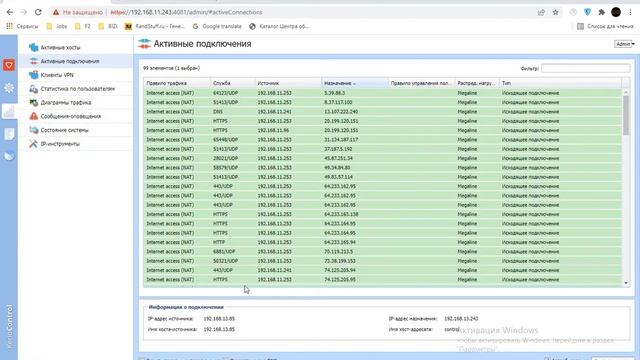Click the blue shield extension icon
This screenshot has height=360, width=640.
click(x=587, y=12)
